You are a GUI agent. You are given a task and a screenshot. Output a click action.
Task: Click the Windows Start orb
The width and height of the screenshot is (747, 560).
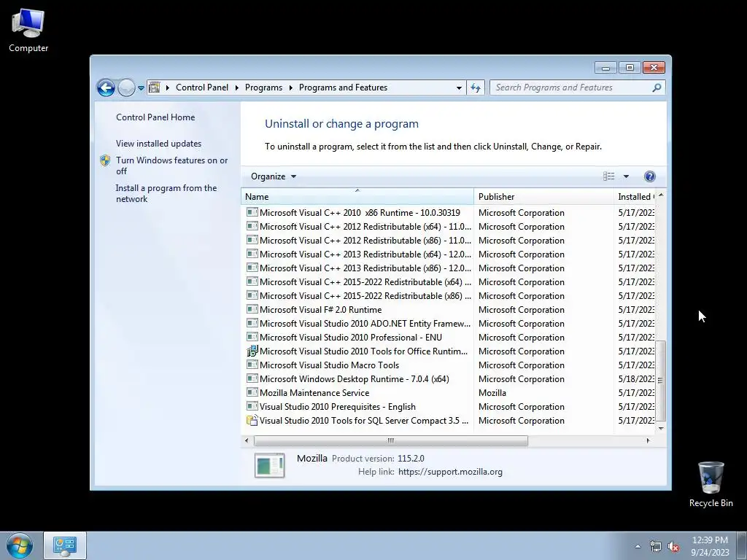[20, 545]
